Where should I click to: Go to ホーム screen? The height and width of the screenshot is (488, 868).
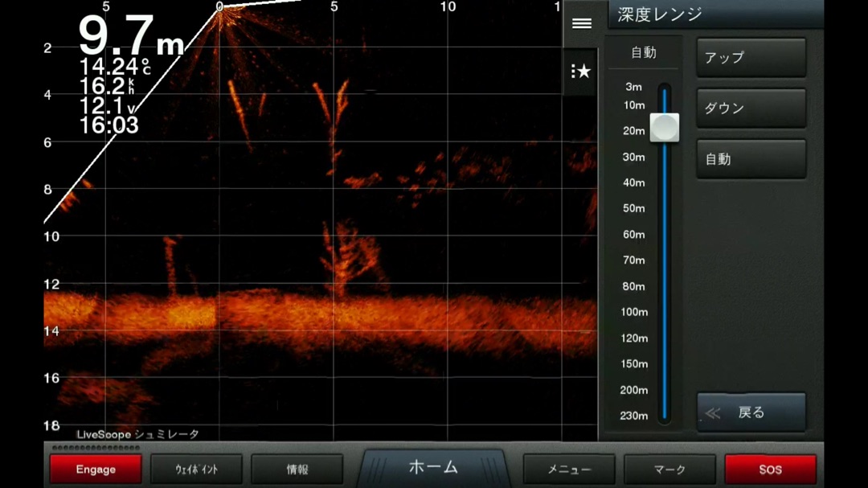433,467
